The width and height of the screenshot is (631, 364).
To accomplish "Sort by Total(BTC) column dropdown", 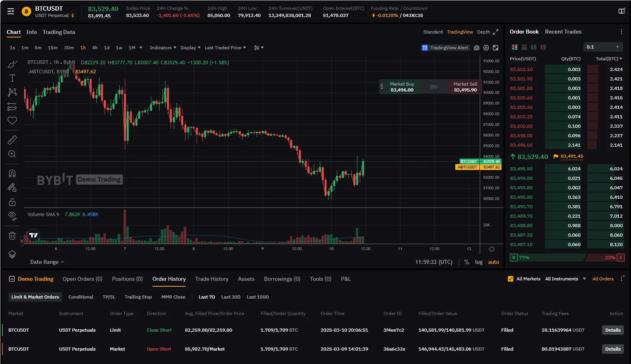I will 609,59.
